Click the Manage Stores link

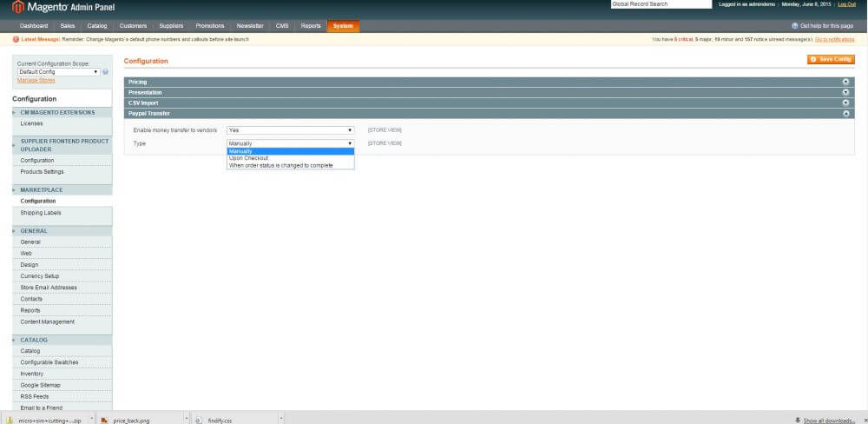(36, 80)
